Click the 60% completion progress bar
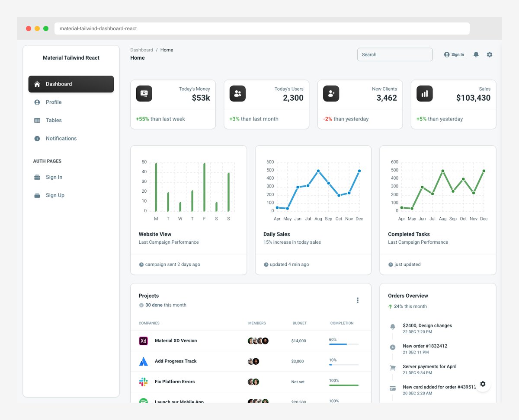 (344, 344)
